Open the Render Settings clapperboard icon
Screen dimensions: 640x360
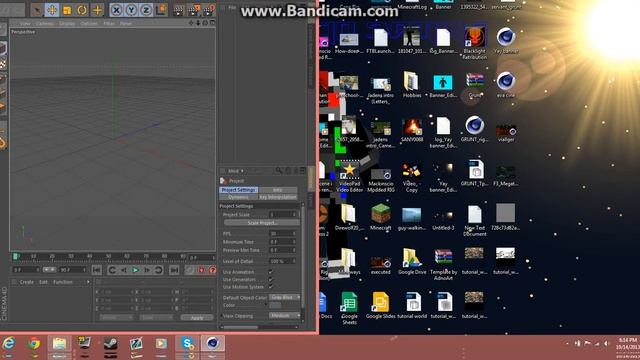[x=208, y=10]
